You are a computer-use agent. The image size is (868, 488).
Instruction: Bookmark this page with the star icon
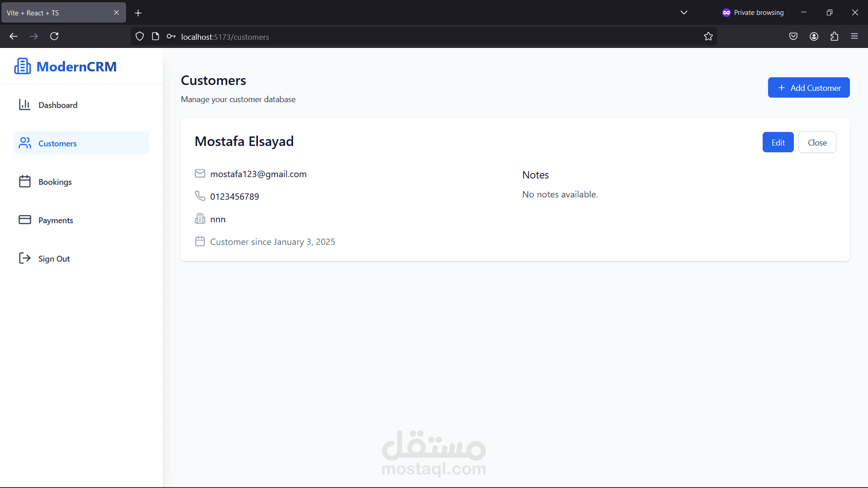coord(708,36)
